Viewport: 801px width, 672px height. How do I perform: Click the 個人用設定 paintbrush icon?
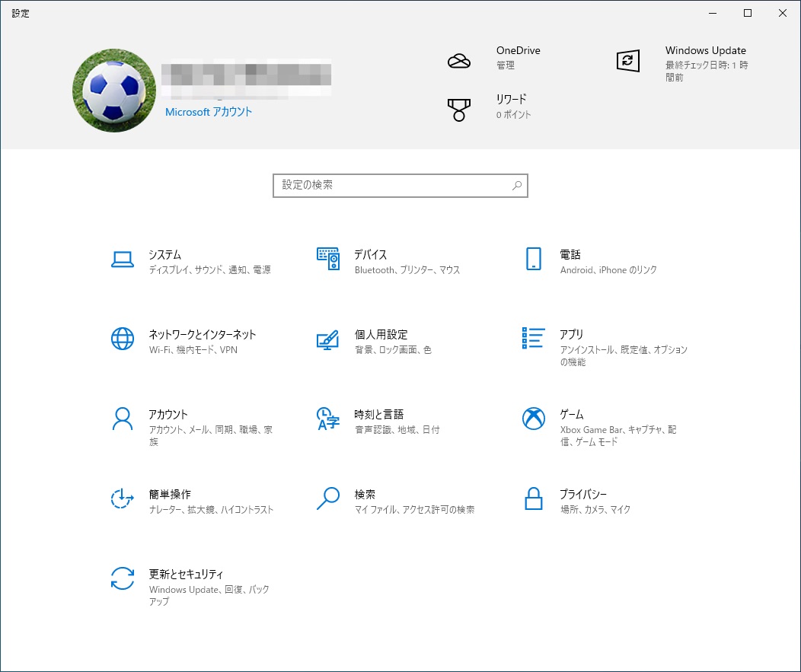point(328,339)
